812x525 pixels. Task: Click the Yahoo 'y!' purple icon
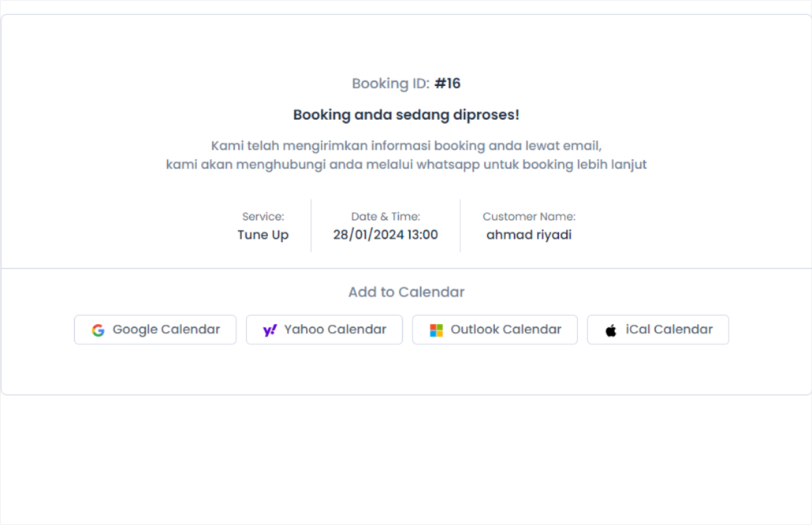coord(268,330)
